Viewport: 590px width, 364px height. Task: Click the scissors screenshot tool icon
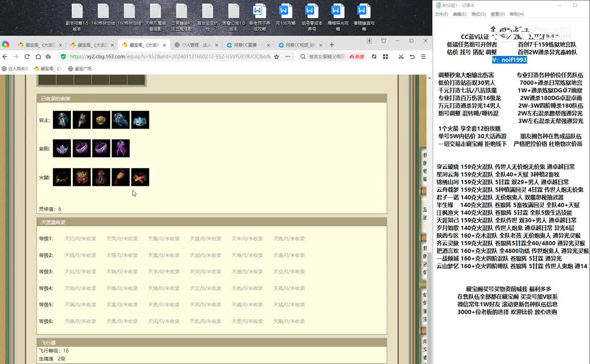pos(401,57)
